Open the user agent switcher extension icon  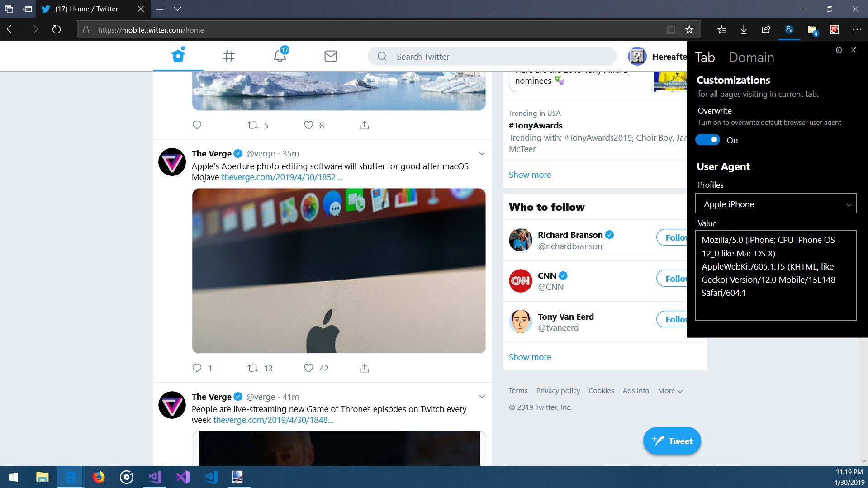coord(789,30)
